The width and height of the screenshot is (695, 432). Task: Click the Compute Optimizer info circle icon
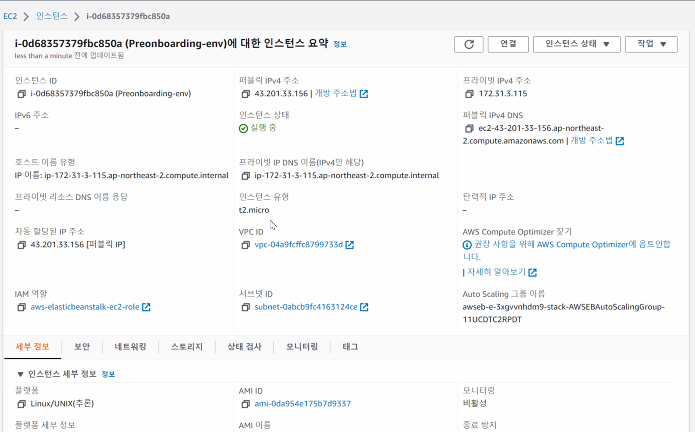pyautogui.click(x=467, y=245)
